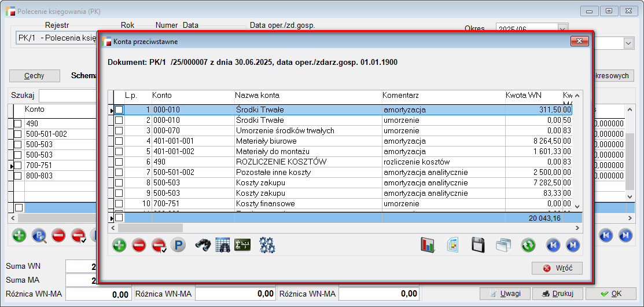Expand the Okres period dropdown
This screenshot has width=644, height=307.
562,28
